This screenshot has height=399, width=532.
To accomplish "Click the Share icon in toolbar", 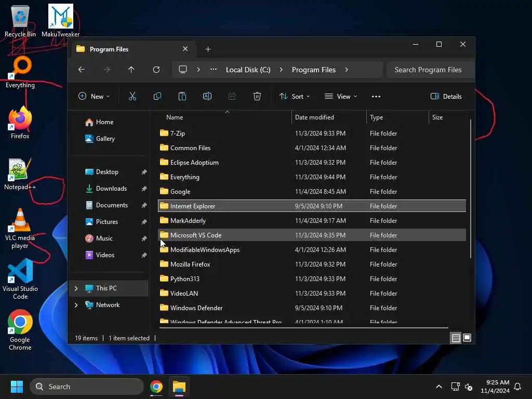I will point(232,96).
